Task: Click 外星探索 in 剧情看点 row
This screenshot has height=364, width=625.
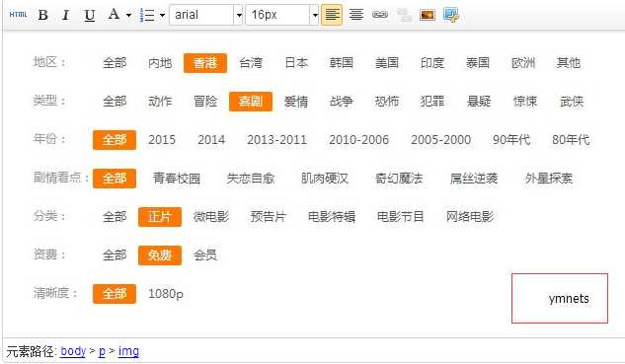Action: 548,179
